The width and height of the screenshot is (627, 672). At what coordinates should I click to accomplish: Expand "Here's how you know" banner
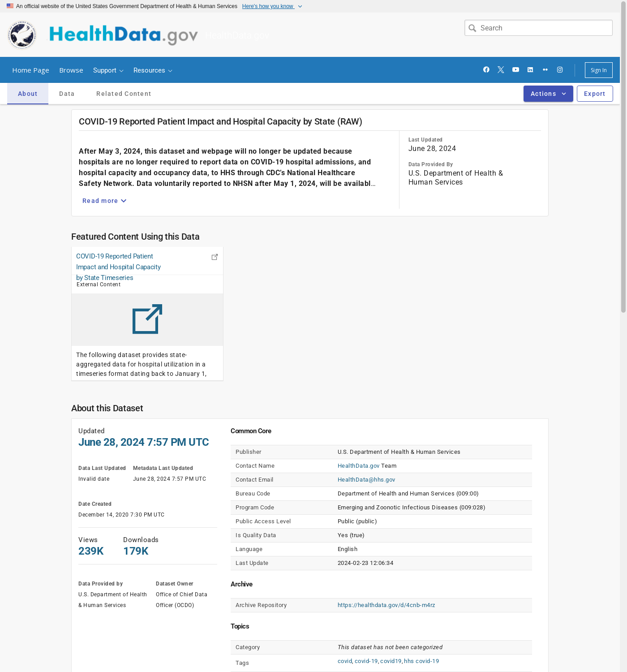272,6
